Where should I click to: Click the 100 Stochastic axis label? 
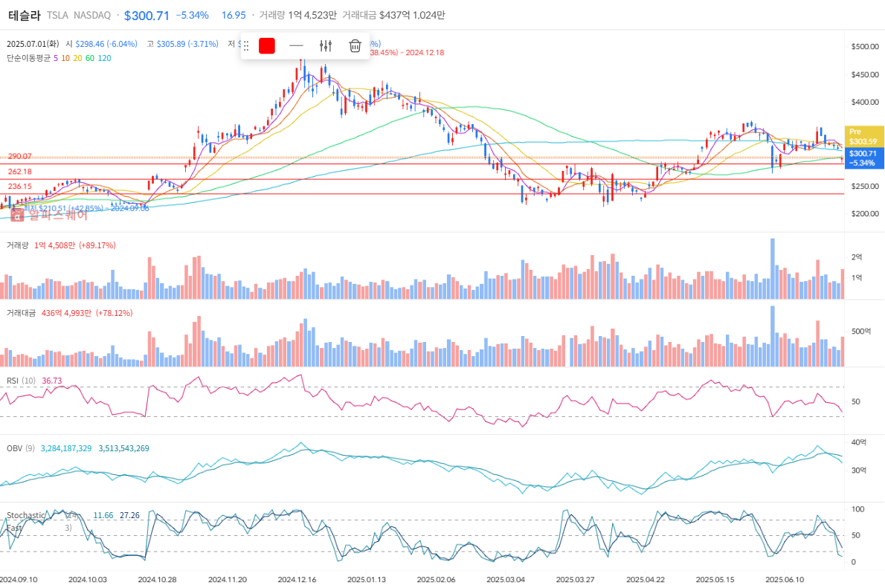(858, 509)
